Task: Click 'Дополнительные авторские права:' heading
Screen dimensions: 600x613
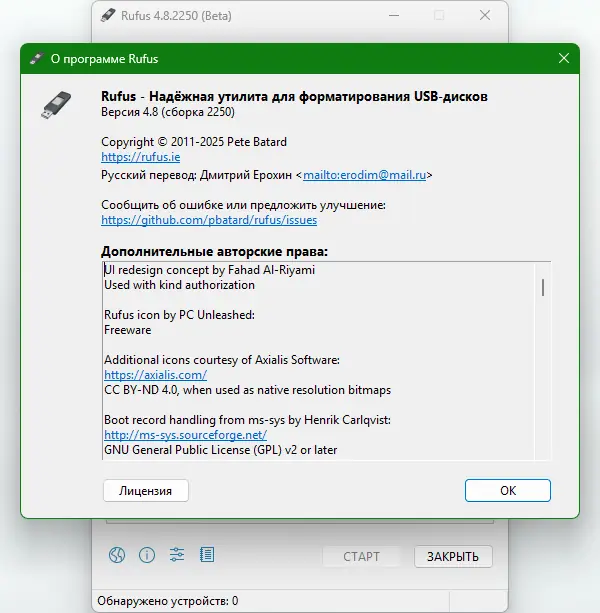Action: (x=214, y=251)
